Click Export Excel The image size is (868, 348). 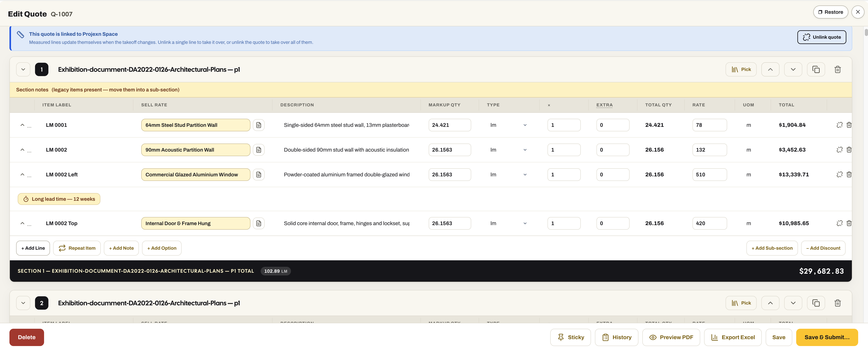(732, 337)
